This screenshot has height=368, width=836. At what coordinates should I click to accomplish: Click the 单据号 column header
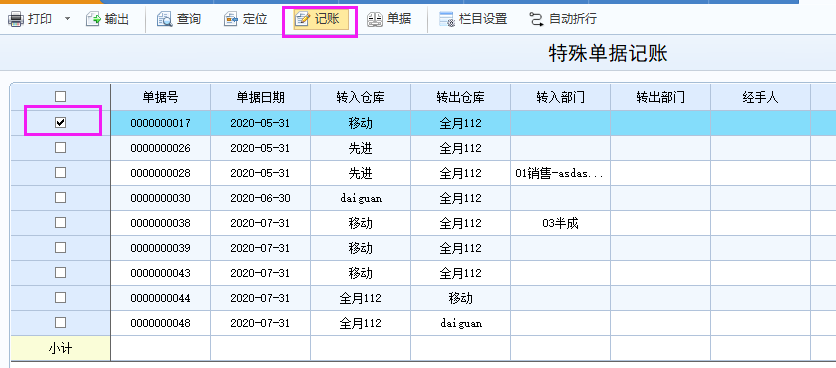pos(160,97)
